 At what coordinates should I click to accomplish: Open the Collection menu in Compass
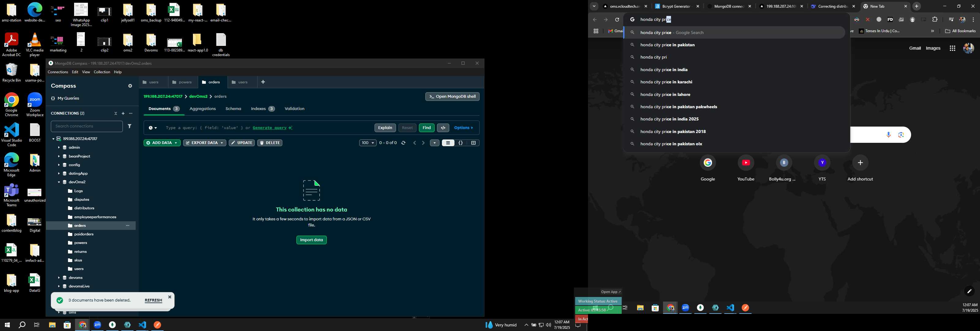(x=102, y=72)
